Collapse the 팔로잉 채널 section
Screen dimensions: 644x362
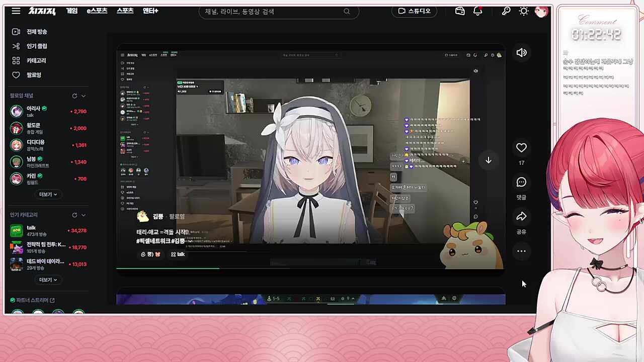click(84, 96)
